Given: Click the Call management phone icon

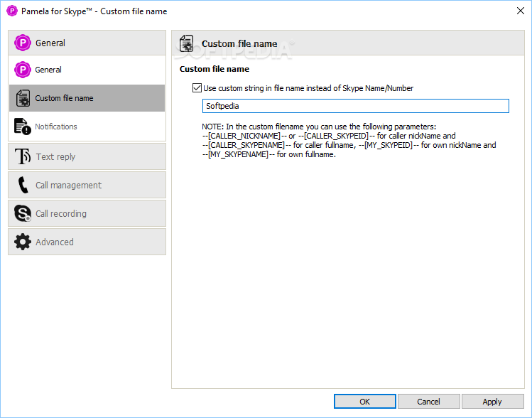Looking at the screenshot, I should click(x=23, y=185).
